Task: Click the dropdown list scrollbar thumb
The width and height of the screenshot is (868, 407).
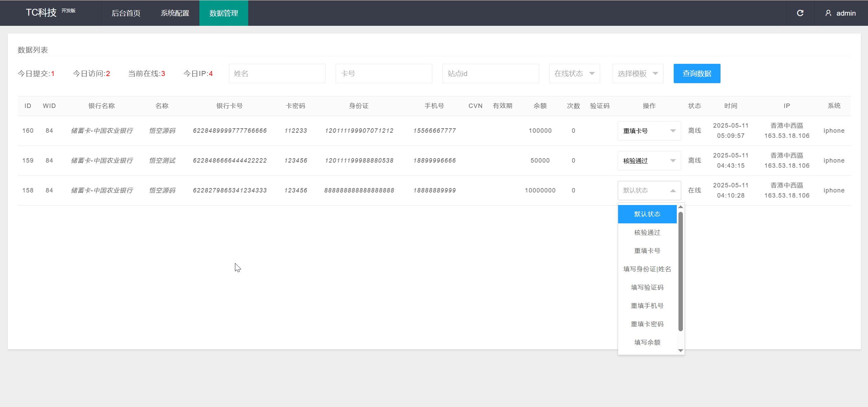Action: pos(680,272)
